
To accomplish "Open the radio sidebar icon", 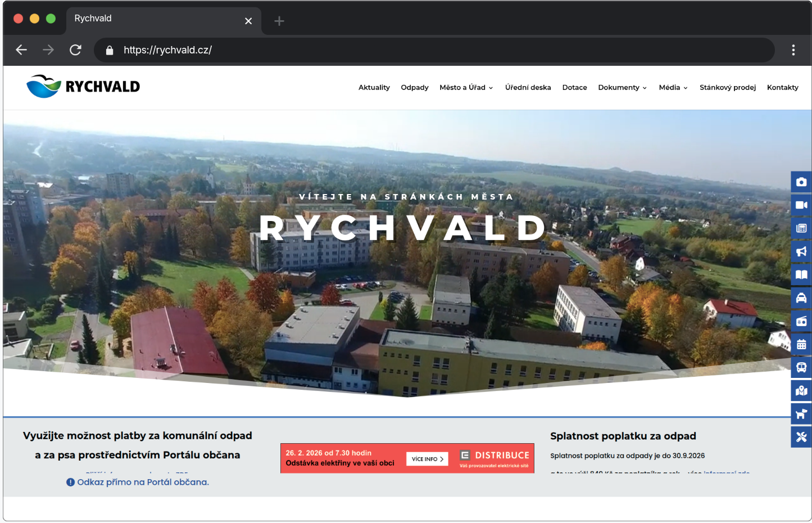I will point(801,321).
